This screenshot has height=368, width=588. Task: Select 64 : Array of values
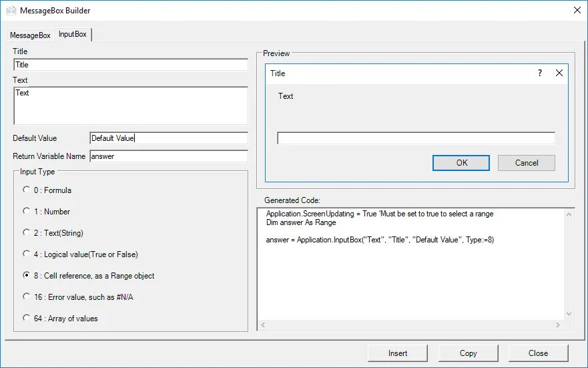click(x=60, y=319)
